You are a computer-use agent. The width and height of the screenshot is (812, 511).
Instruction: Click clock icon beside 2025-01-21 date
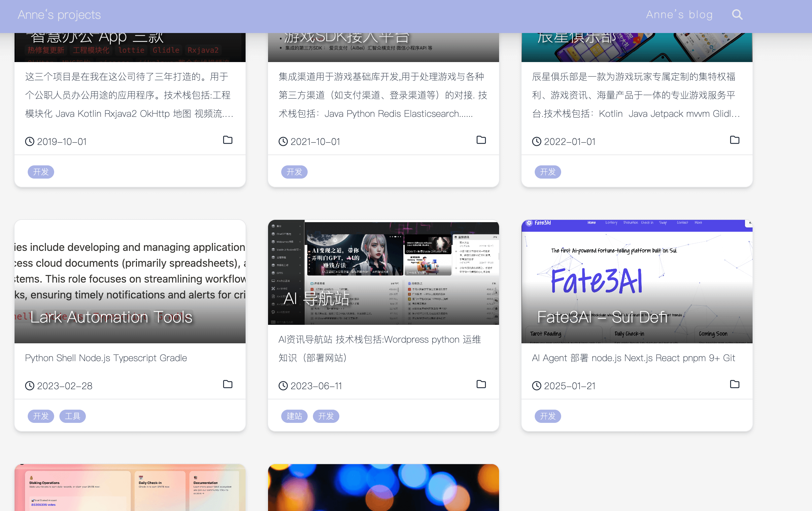pyautogui.click(x=536, y=386)
